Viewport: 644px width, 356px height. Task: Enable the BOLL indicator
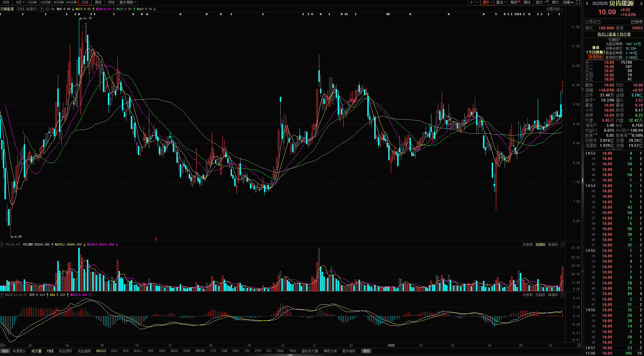point(138,351)
